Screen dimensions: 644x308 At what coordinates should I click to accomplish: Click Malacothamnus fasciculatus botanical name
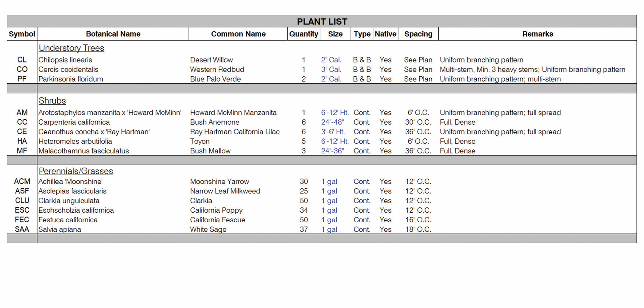[84, 151]
